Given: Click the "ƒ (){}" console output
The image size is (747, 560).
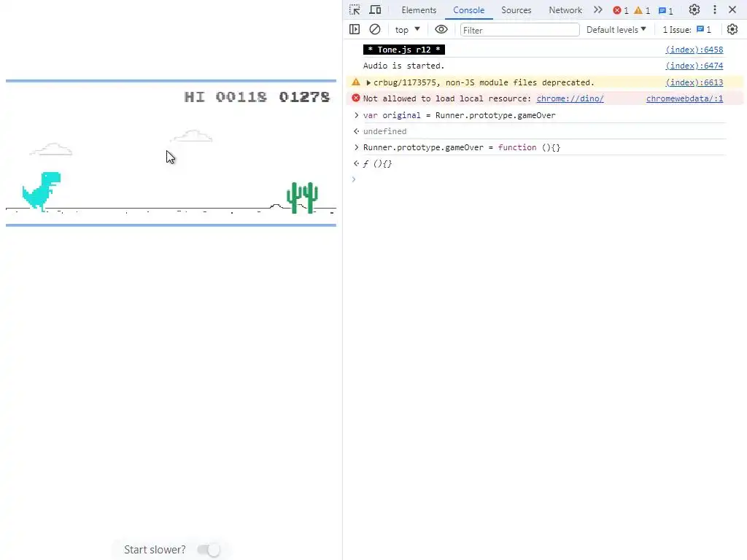Looking at the screenshot, I should click(377, 164).
